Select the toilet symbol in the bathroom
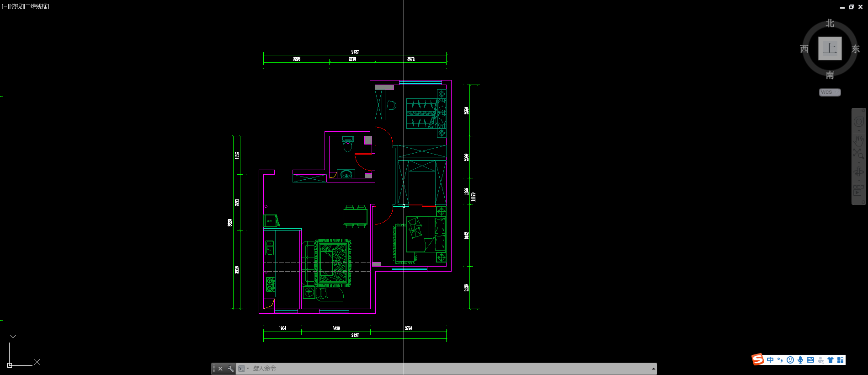 (x=348, y=144)
